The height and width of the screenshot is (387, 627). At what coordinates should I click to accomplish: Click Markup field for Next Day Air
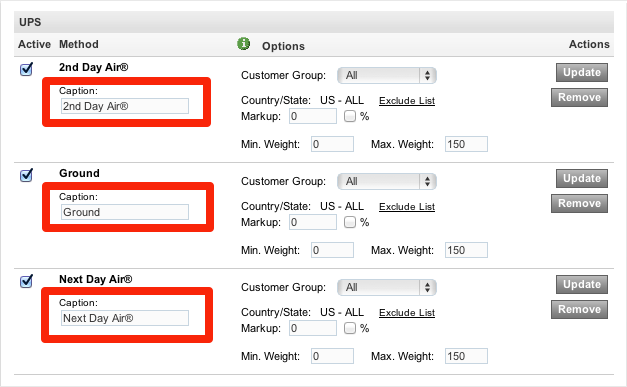[x=313, y=328]
